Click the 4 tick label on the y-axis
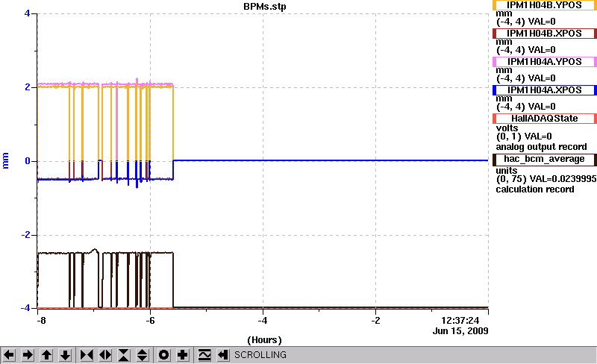The image size is (597, 364). coord(27,13)
